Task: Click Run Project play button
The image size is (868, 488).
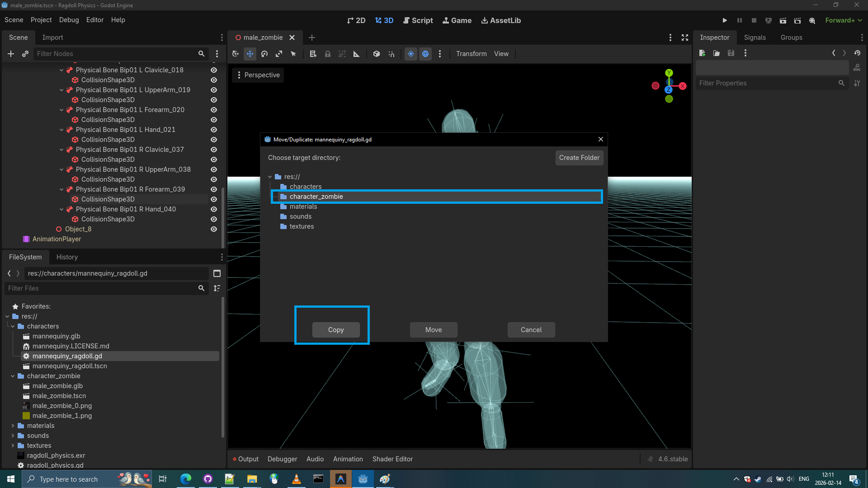Action: pos(725,20)
